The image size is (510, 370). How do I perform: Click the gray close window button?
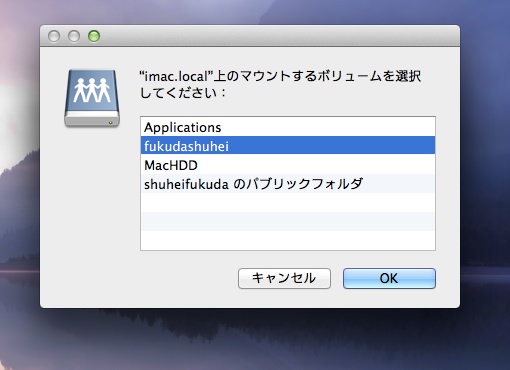[54, 36]
